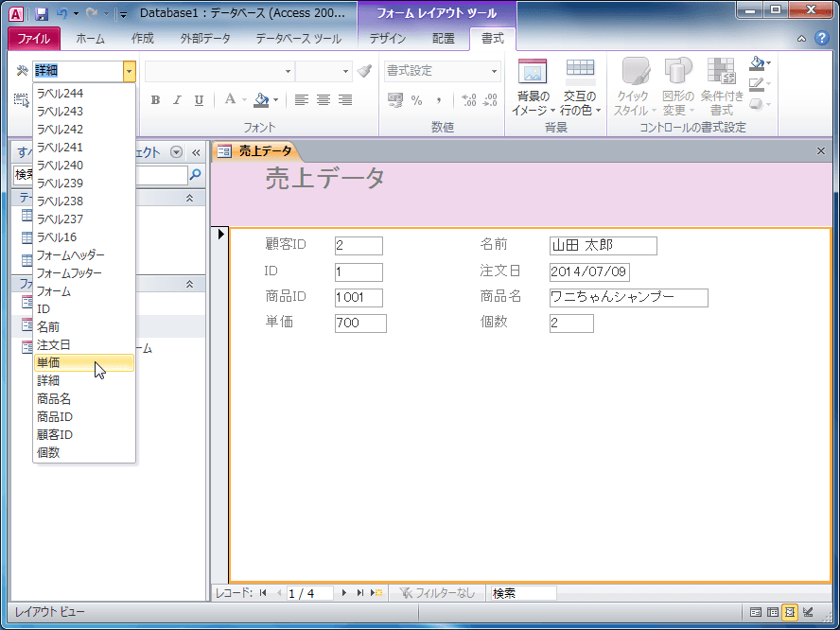Click the navigation search magnifier icon
840x630 pixels.
[196, 175]
